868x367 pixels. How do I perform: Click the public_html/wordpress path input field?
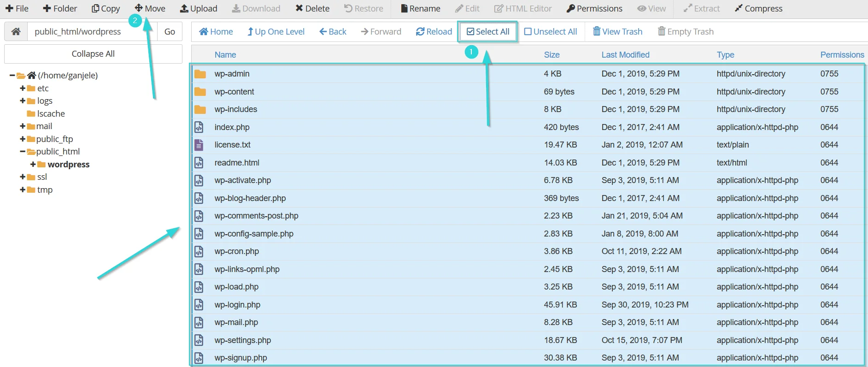pos(92,32)
